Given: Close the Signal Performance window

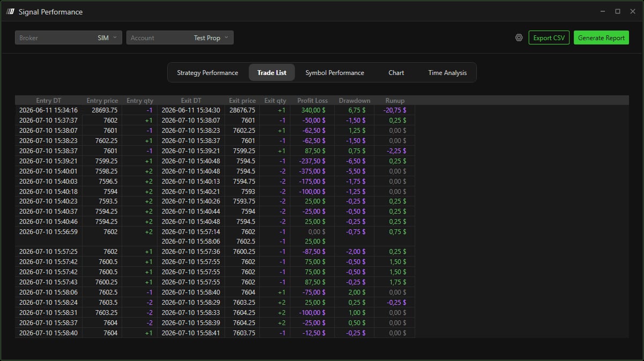Looking at the screenshot, I should tap(632, 11).
